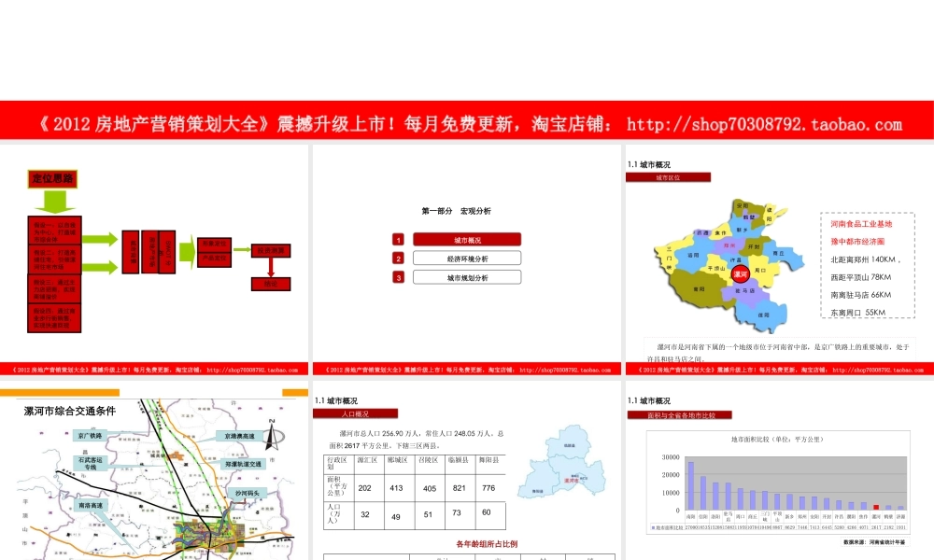Select the 结论 box in flowchart
Viewport: 934px width, 560px height.
click(271, 284)
